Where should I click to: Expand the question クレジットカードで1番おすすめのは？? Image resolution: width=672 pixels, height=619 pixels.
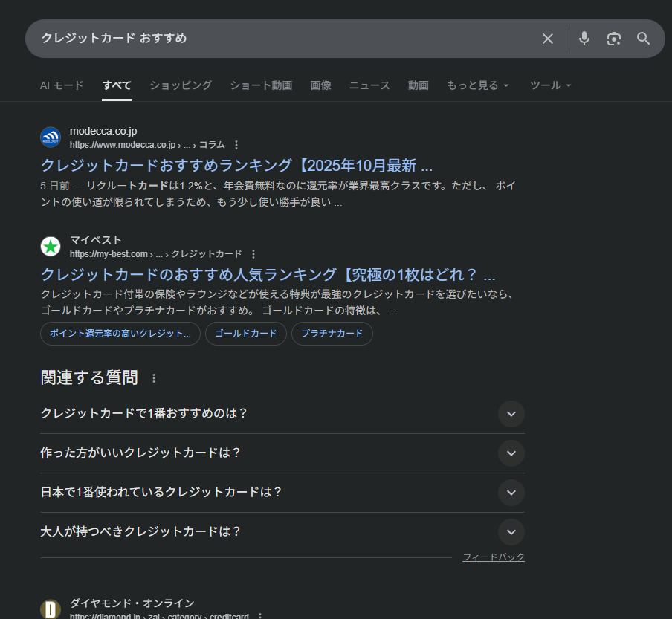(511, 414)
